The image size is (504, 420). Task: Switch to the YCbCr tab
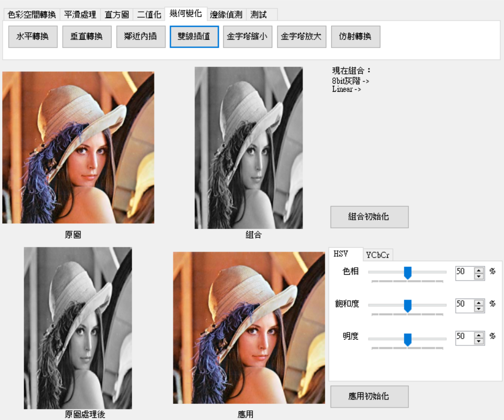tap(378, 255)
